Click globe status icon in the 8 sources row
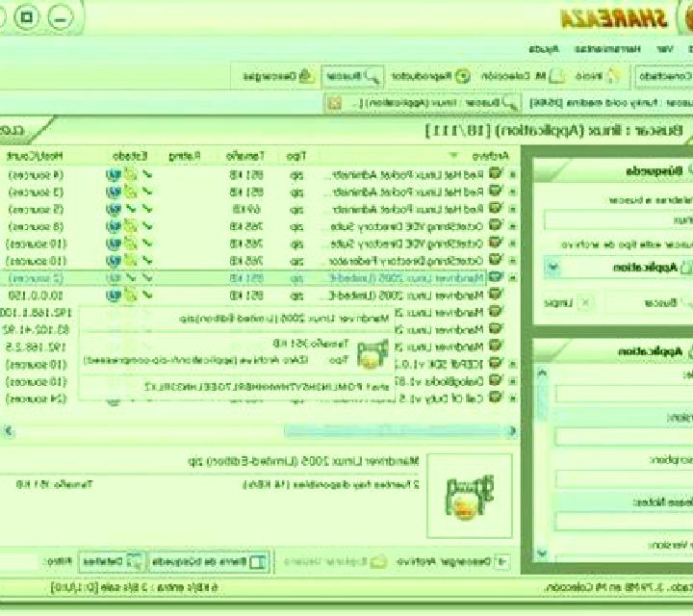Screen dimensions: 693x616 tap(114, 226)
